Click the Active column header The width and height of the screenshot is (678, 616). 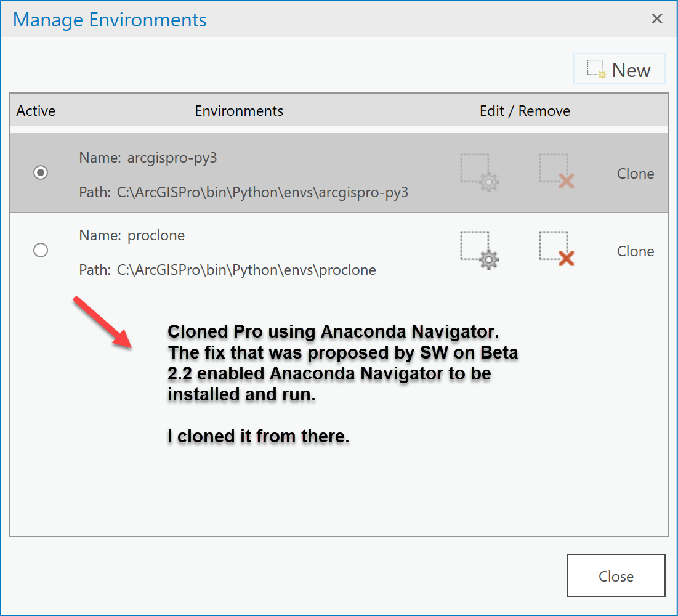[36, 111]
